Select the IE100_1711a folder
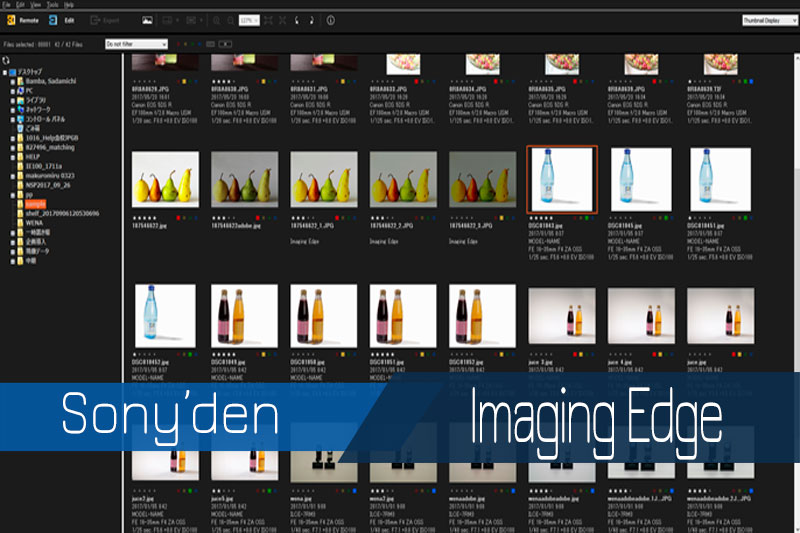 click(x=43, y=166)
